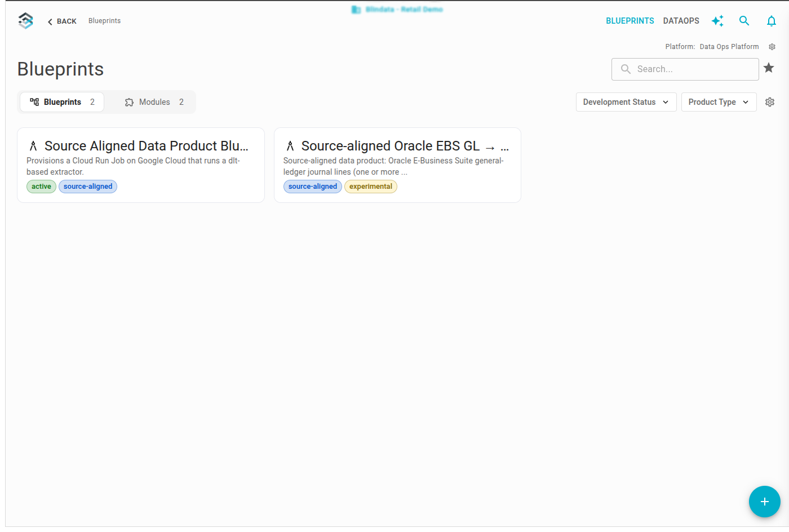Click the compass icon on Oracle EBS GL card

pos(290,146)
